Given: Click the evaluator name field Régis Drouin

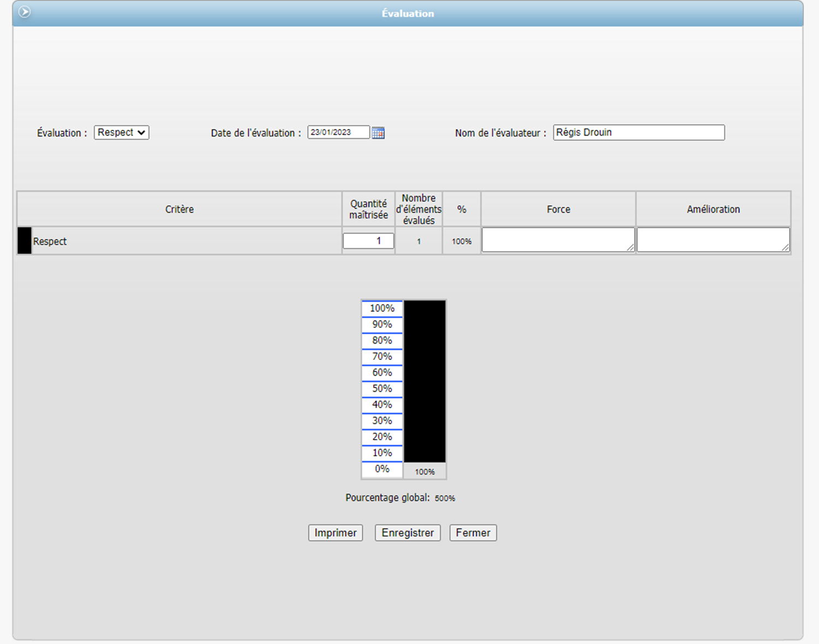Looking at the screenshot, I should (639, 132).
